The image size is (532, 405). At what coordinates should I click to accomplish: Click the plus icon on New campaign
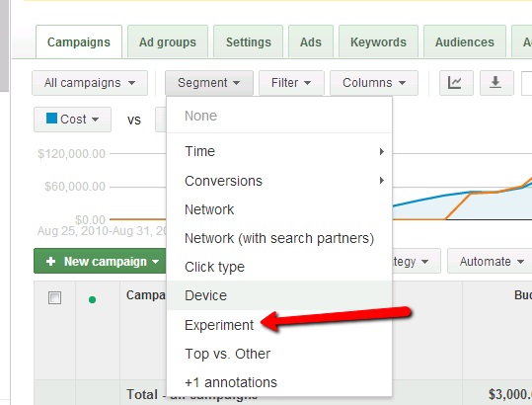(51, 262)
